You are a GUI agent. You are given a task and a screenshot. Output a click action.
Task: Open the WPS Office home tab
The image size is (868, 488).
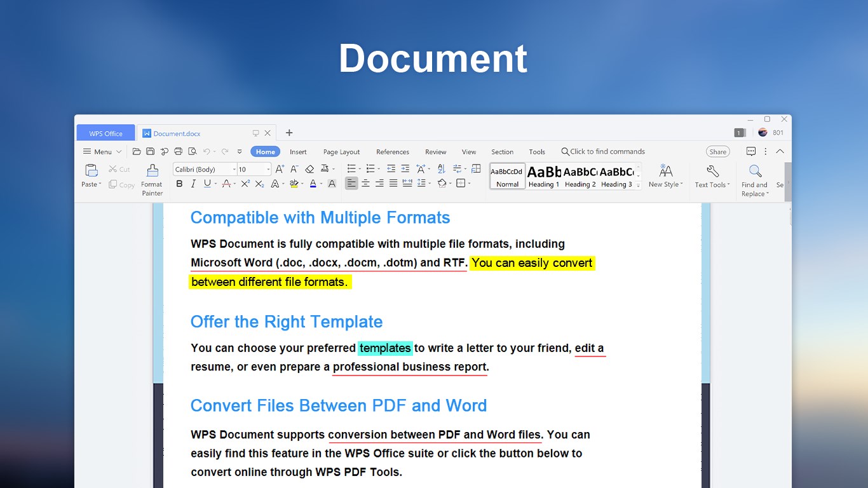click(x=105, y=133)
